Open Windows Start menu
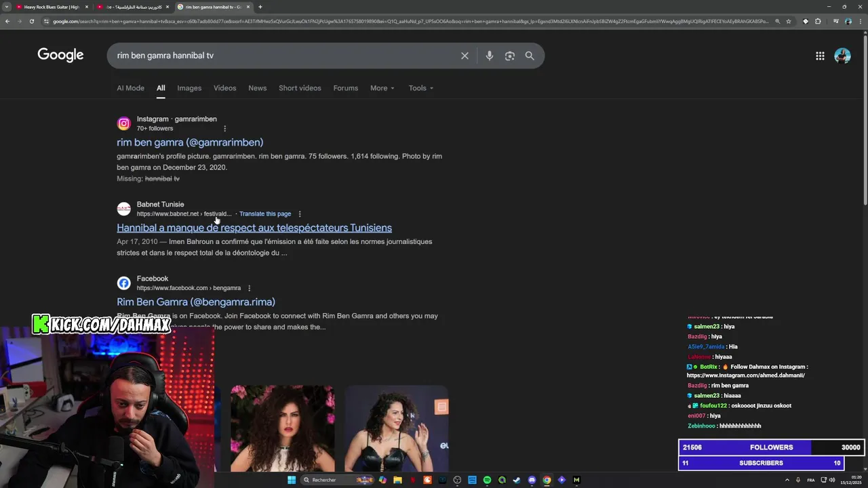 point(292,480)
